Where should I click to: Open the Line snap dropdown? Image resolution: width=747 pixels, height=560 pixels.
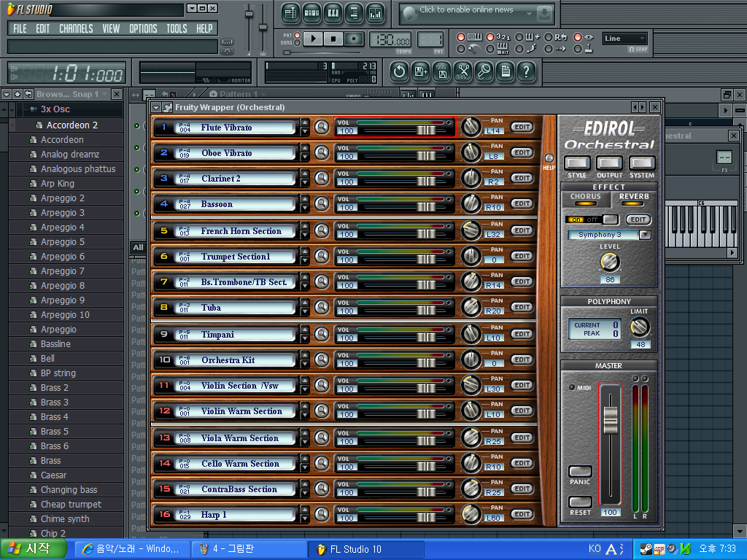click(624, 39)
